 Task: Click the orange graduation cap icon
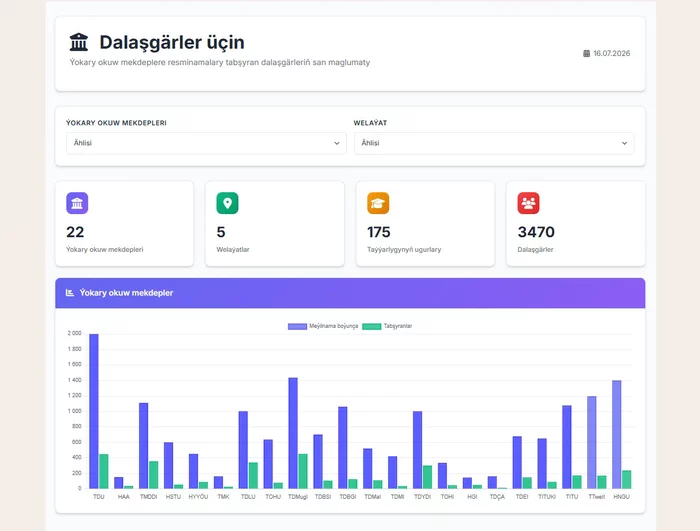pos(378,203)
